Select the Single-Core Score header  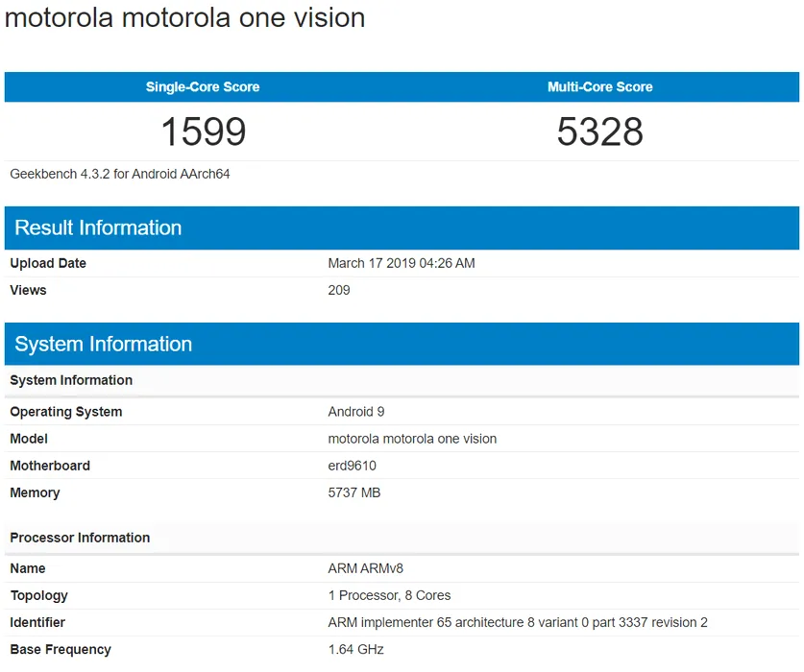pyautogui.click(x=203, y=86)
